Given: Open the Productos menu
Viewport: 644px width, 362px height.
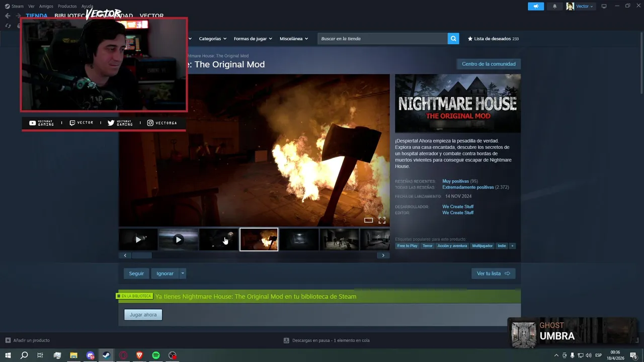Looking at the screenshot, I should click(67, 6).
